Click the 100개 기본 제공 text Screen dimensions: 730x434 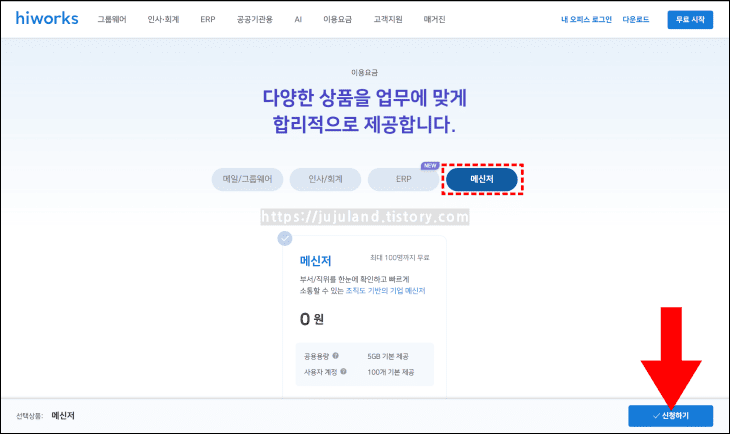(x=390, y=372)
